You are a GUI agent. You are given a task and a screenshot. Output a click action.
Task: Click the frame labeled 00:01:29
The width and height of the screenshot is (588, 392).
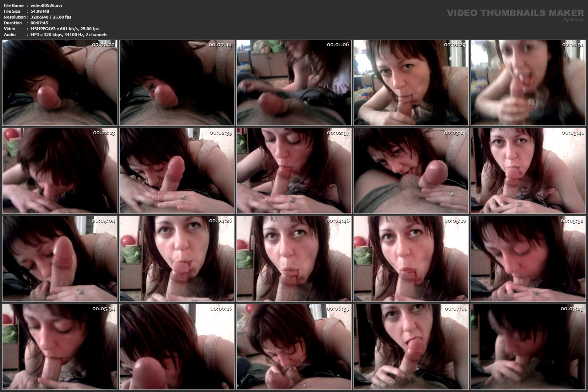click(411, 83)
